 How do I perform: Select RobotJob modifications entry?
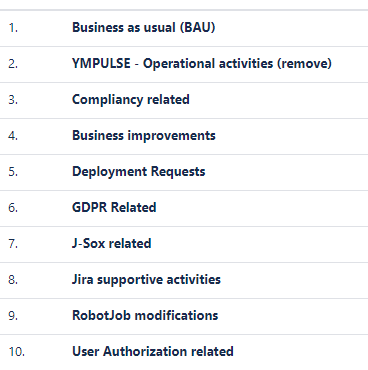click(x=145, y=316)
